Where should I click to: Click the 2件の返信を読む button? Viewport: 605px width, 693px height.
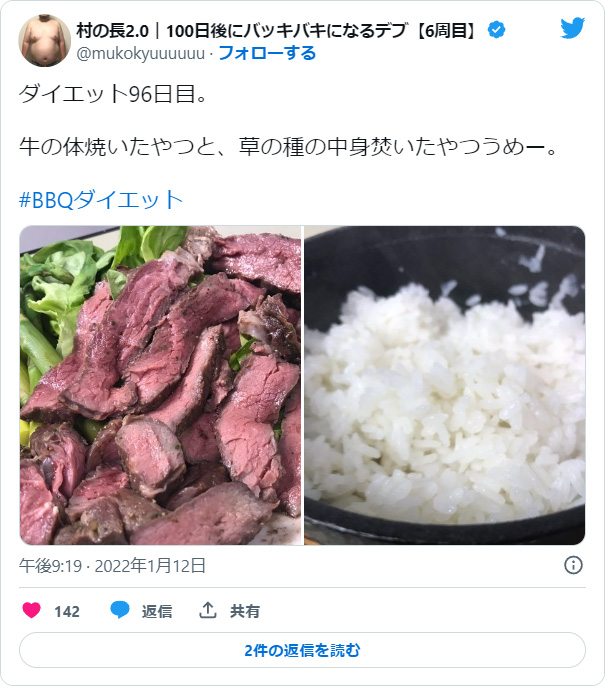coord(302,650)
